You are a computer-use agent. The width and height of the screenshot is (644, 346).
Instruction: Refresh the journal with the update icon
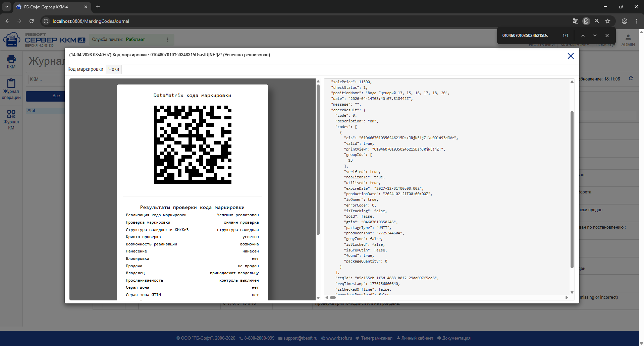631,78
